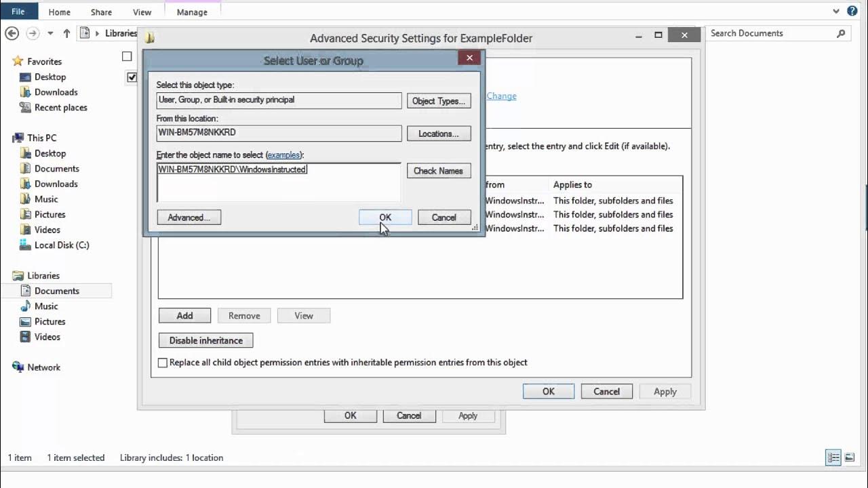Uncheck the selected item checkbox in file list
The height and width of the screenshot is (488, 868).
pos(132,77)
